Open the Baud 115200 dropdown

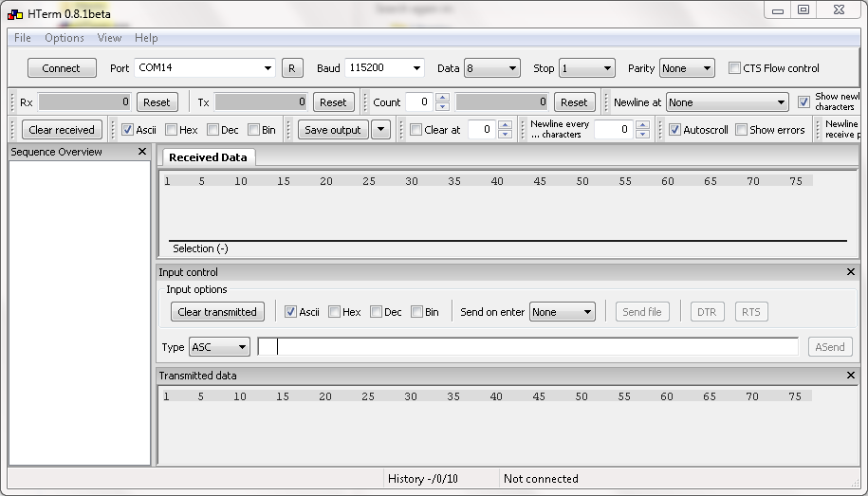pyautogui.click(x=384, y=68)
